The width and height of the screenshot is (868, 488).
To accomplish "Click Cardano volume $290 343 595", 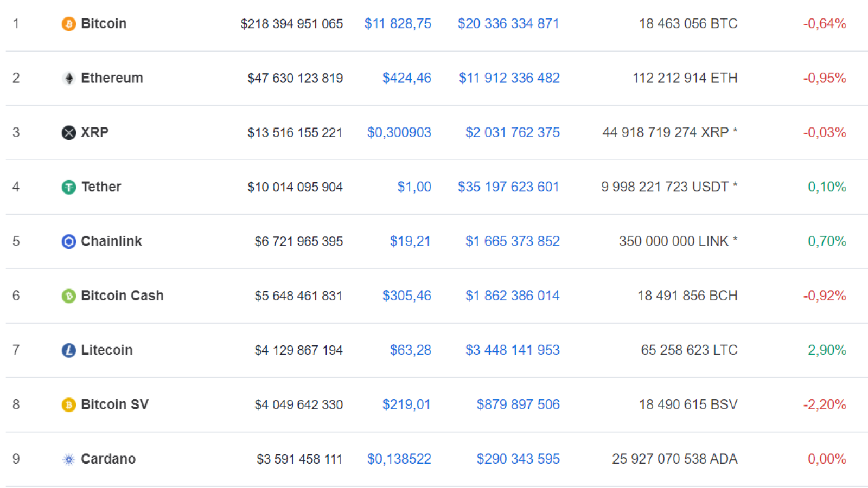I will 518,459.
